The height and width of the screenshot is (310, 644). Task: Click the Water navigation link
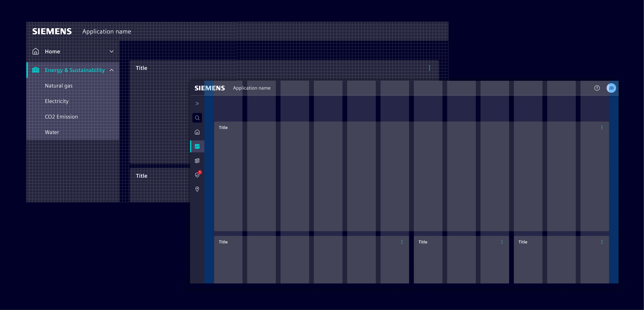click(52, 132)
